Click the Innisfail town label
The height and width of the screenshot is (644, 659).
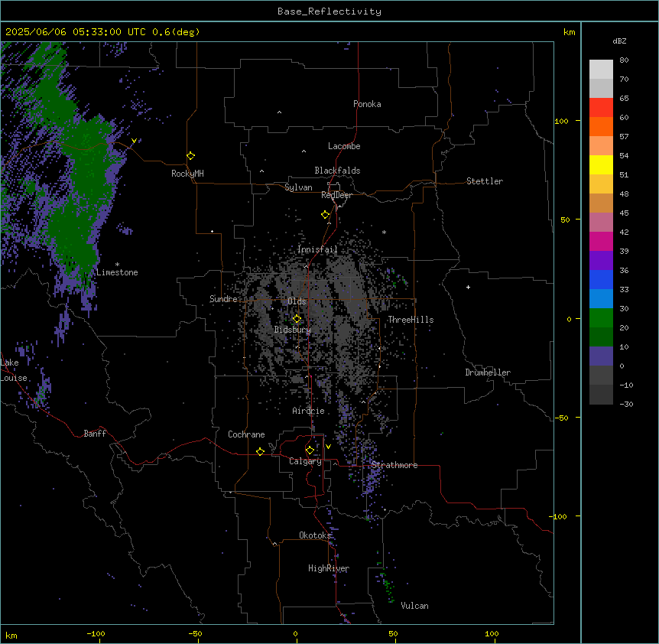[x=317, y=249]
